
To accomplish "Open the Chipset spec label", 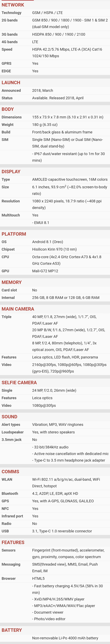I will tap(8, 249).
